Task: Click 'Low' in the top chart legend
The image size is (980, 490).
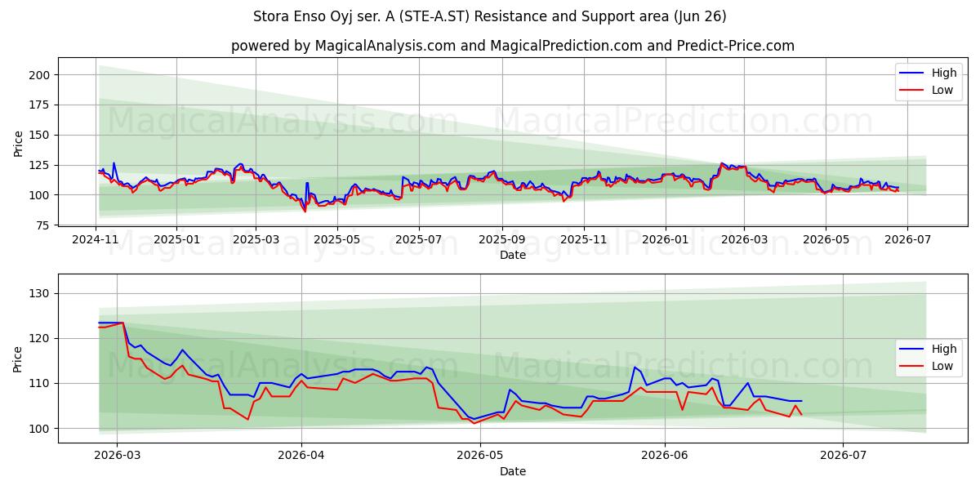Action: (942, 90)
